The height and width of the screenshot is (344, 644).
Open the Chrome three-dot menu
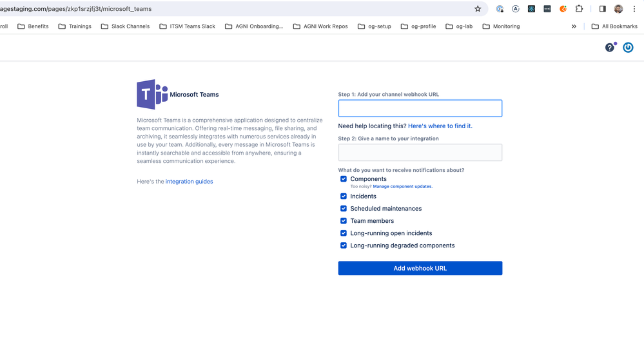[x=634, y=8]
